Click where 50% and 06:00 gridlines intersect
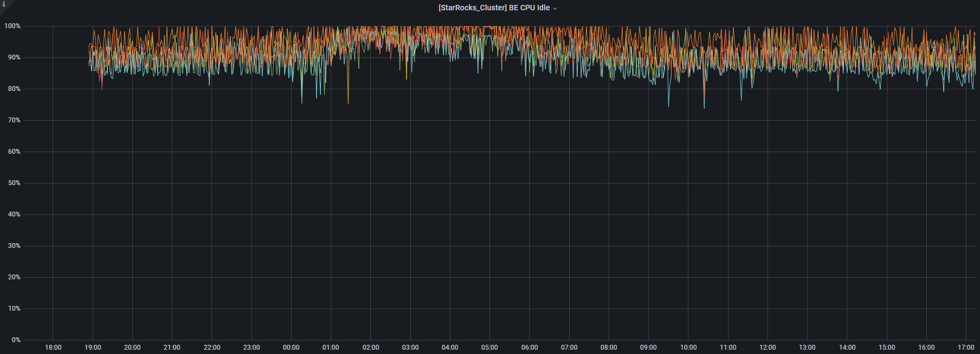Screen dimensions: 980x354 point(530,183)
